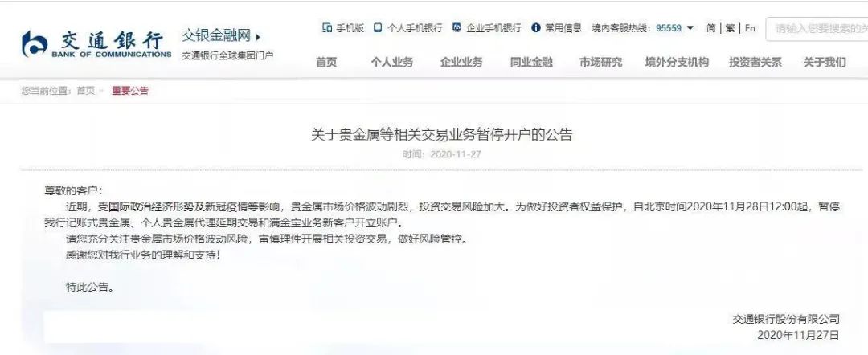The image size is (868, 355).
Task: Go to the 首页 navigation tab
Action: tap(326, 63)
